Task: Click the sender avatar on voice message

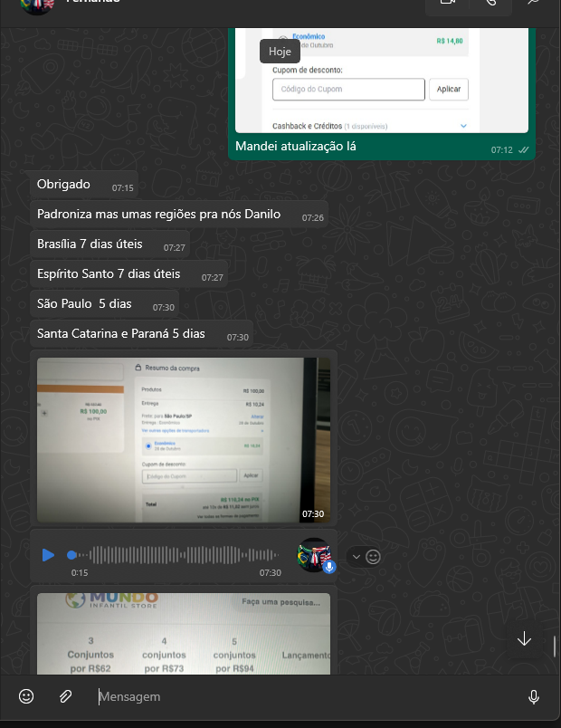Action: (x=314, y=554)
